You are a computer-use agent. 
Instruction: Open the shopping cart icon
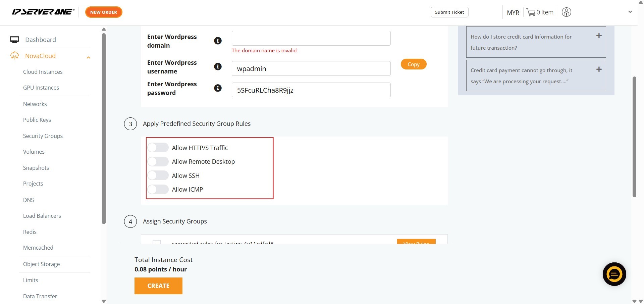[x=531, y=12]
